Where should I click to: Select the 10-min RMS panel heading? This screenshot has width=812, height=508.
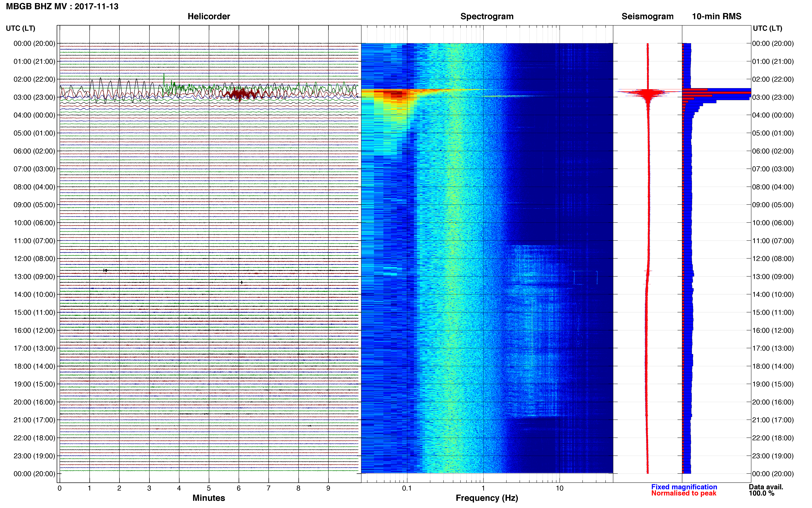point(717,16)
